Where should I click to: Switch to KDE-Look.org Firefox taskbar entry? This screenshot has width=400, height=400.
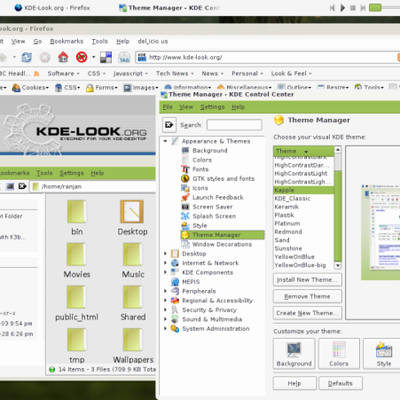pyautogui.click(x=52, y=8)
